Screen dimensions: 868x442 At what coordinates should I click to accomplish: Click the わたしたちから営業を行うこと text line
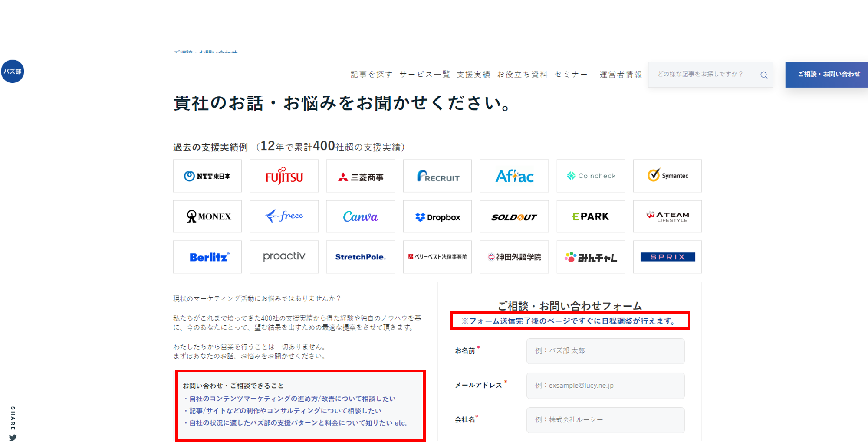click(250, 347)
